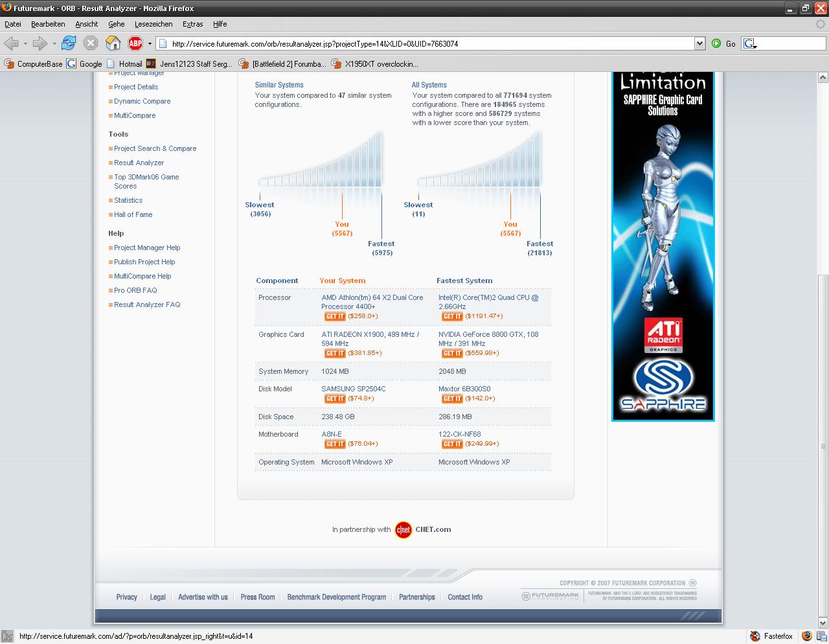Open the Ansicht menu
829x644 pixels.
pos(86,24)
